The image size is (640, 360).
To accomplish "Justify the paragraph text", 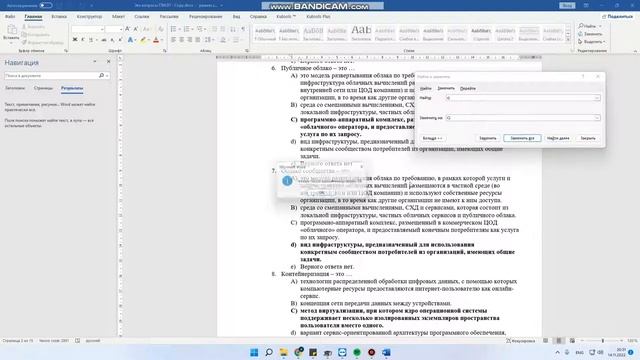I will tap(198, 40).
